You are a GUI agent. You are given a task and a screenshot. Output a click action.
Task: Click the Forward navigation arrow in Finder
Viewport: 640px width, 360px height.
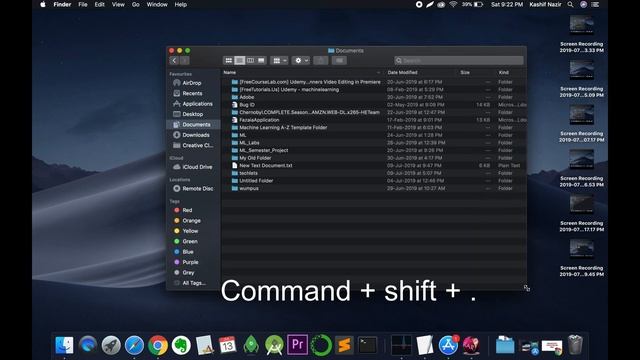point(184,60)
